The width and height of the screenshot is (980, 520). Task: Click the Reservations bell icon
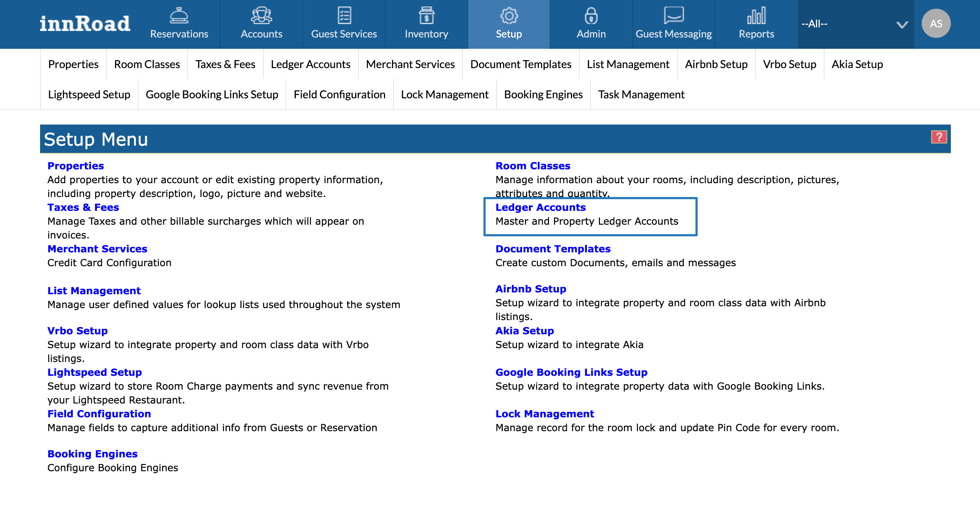click(179, 16)
